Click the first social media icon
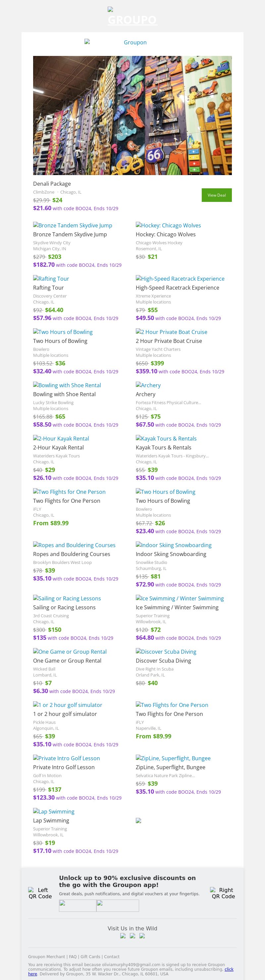This screenshot has width=265, height=980. [x=123, y=936]
